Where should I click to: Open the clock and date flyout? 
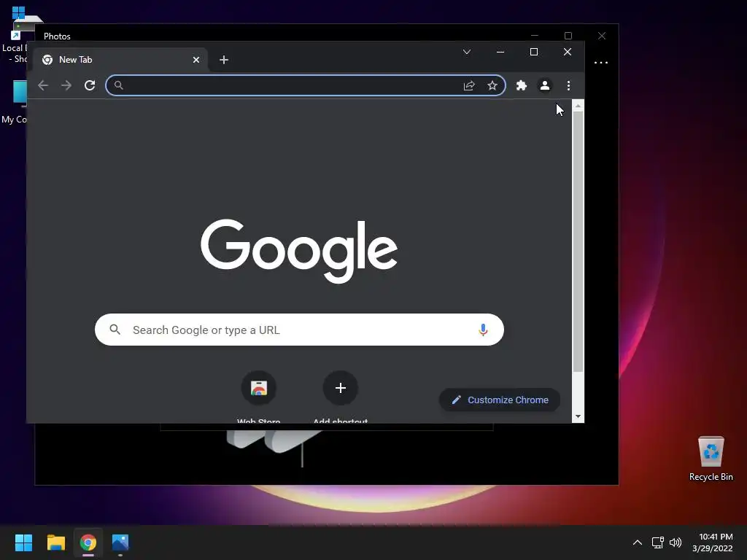click(712, 542)
